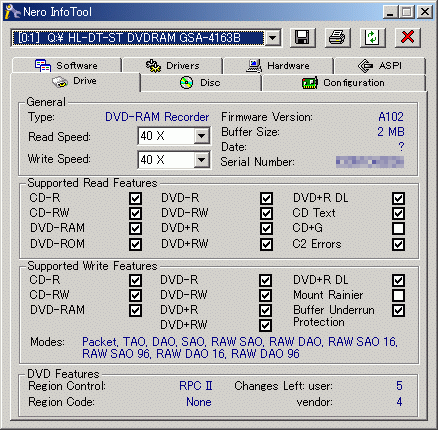Click the vendor changes left value 4

pyautogui.click(x=399, y=402)
